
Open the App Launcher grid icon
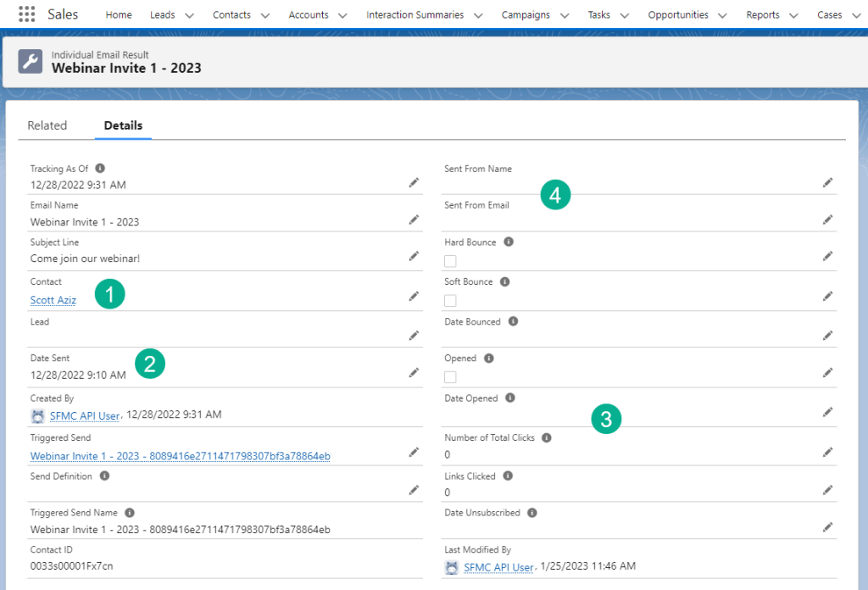coord(26,14)
